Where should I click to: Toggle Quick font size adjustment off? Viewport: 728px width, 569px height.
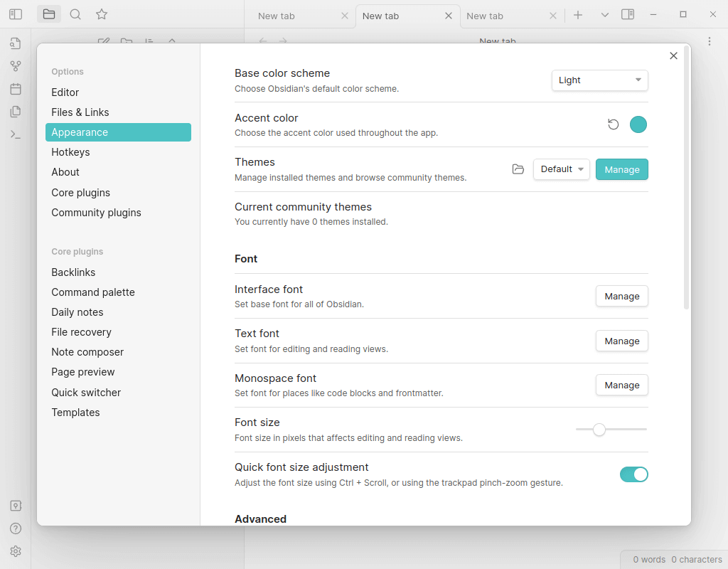(633, 474)
